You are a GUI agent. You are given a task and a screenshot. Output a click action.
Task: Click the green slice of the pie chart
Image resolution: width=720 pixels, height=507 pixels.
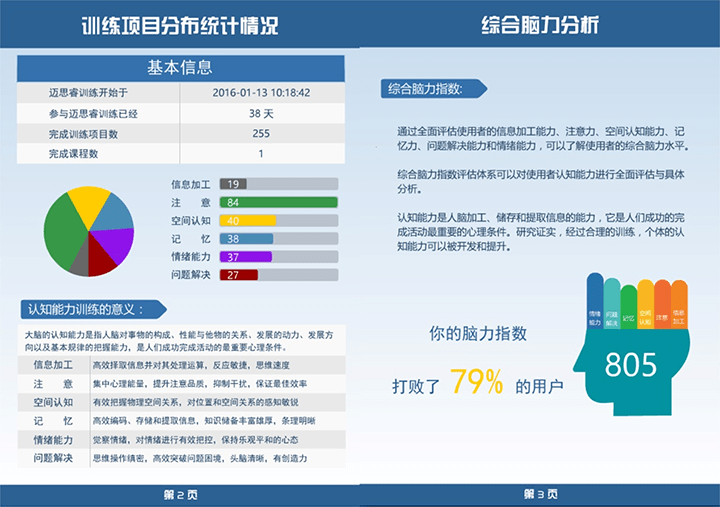[62, 232]
